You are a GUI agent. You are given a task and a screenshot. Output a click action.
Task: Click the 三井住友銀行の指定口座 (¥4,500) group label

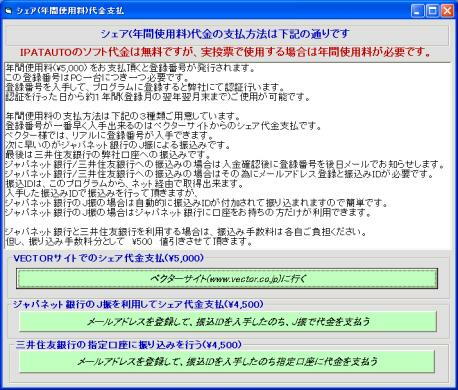click(128, 345)
